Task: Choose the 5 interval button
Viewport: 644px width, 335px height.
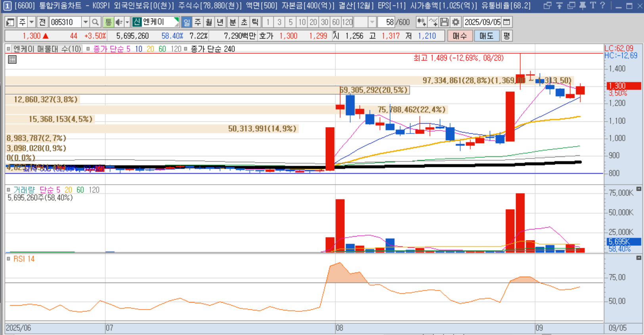Action: click(x=290, y=22)
